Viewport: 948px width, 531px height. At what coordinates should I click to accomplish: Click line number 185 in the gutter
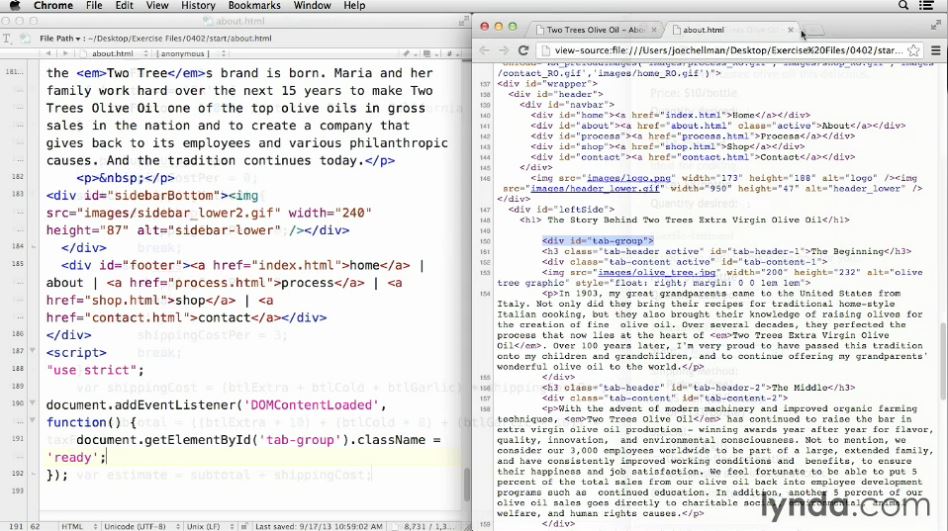18,264
